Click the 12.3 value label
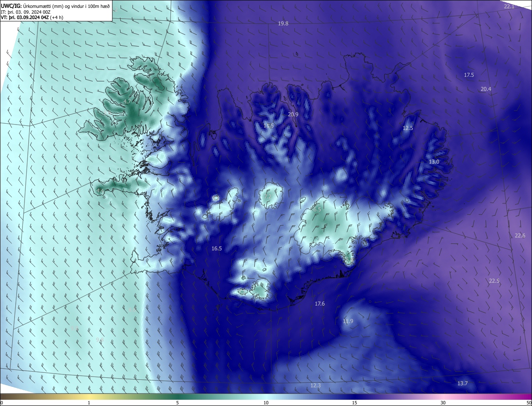 pos(315,385)
